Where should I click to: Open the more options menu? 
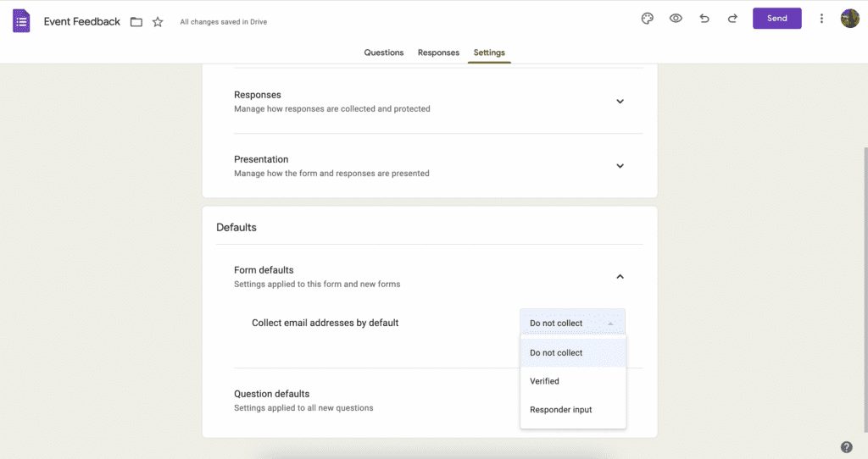821,19
